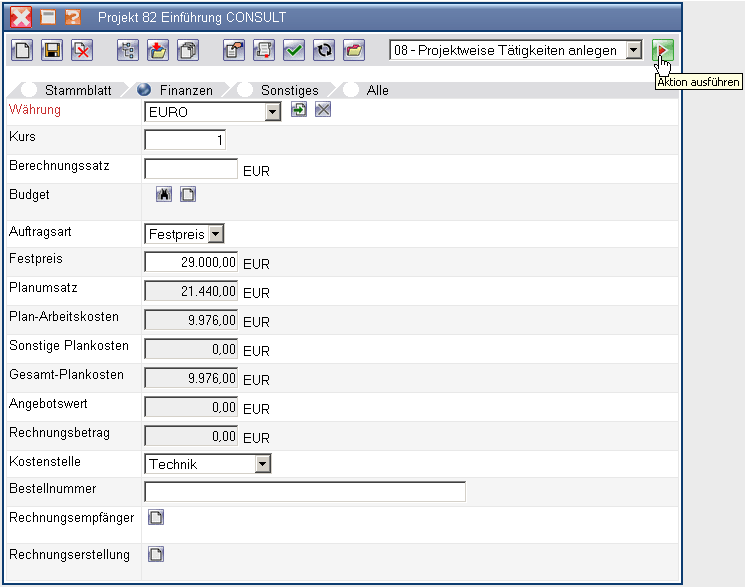Click the clear icon next to the Währung dropdown

323,110
